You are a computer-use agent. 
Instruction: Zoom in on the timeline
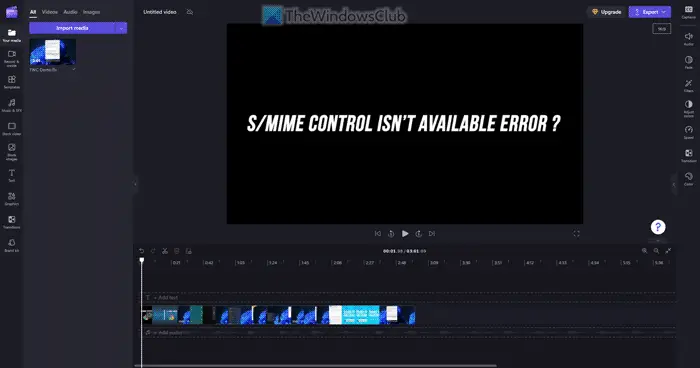pos(644,251)
